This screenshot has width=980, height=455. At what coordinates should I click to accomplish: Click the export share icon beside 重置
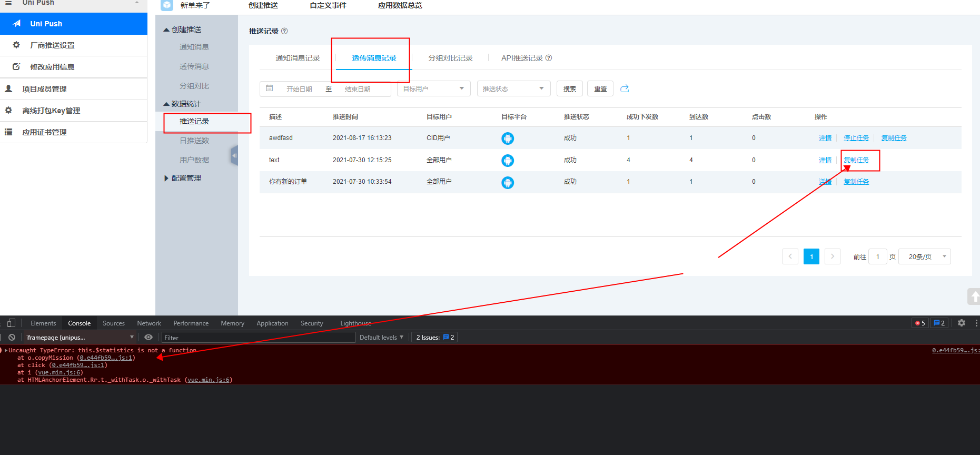pyautogui.click(x=625, y=88)
